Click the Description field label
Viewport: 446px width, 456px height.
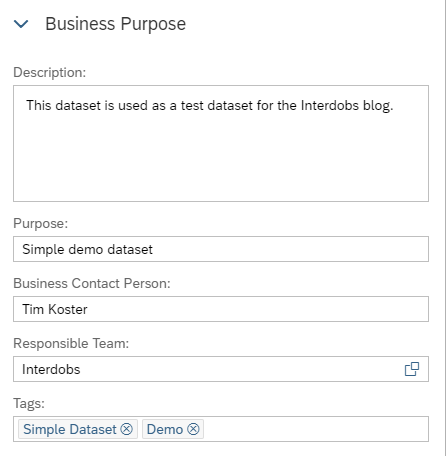tap(50, 73)
